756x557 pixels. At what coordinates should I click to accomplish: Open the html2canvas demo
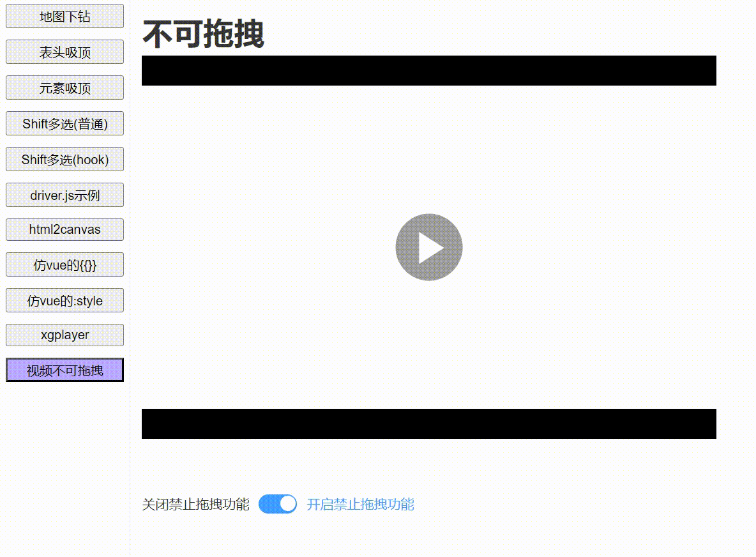(x=64, y=229)
